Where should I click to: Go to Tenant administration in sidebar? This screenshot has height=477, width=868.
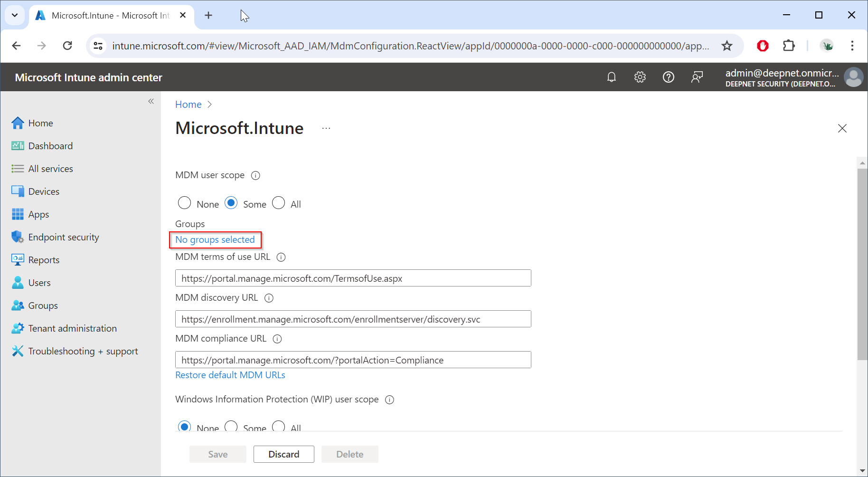[72, 328]
